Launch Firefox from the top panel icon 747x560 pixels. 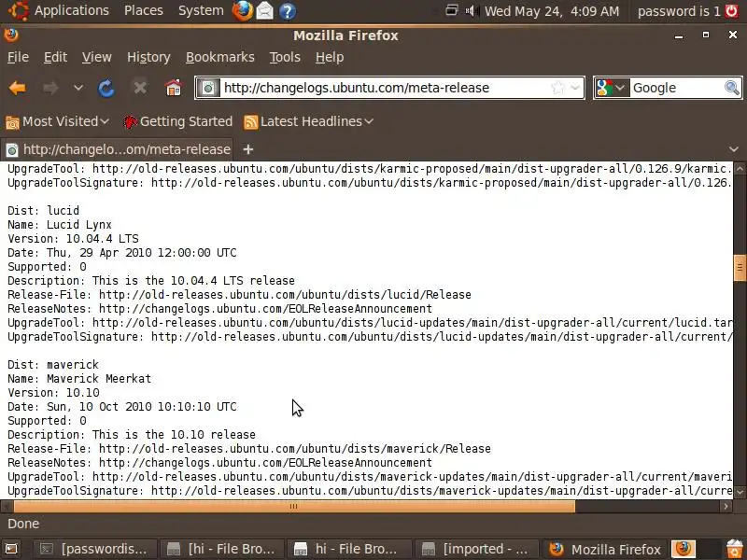[x=243, y=11]
